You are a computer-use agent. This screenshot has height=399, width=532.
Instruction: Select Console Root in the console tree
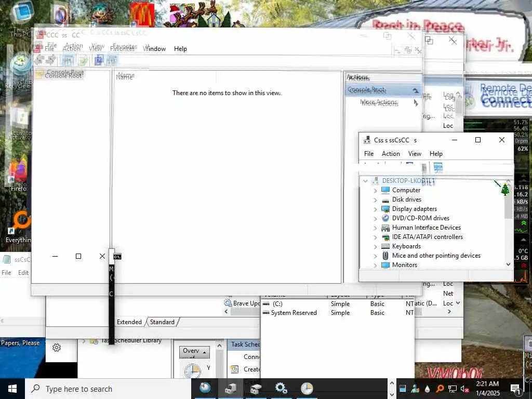coord(63,75)
